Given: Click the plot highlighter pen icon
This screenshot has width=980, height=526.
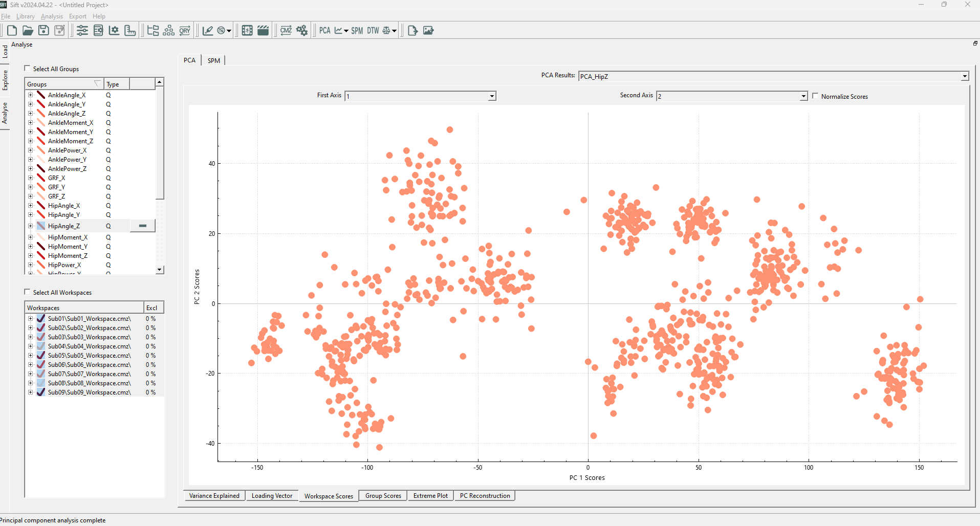Looking at the screenshot, I should (208, 31).
